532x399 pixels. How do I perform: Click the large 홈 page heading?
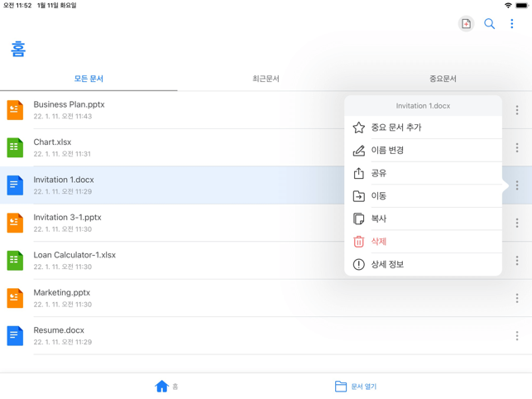(18, 49)
